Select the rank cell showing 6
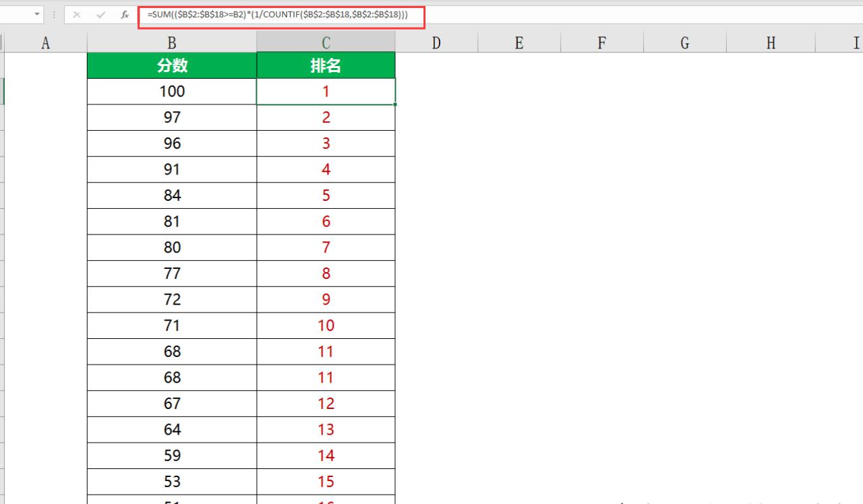The image size is (863, 504). [x=326, y=222]
